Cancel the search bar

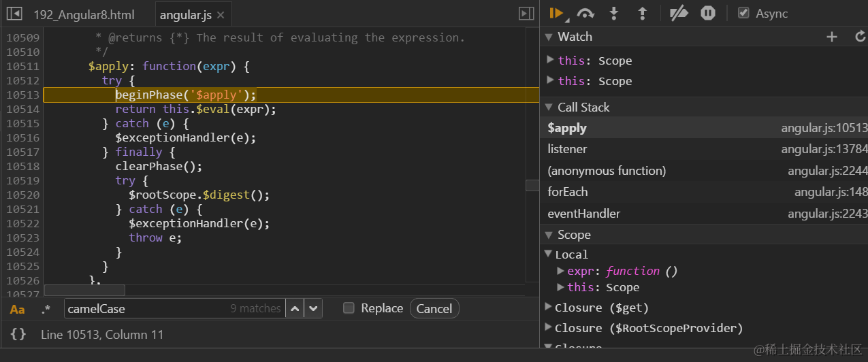pos(434,308)
